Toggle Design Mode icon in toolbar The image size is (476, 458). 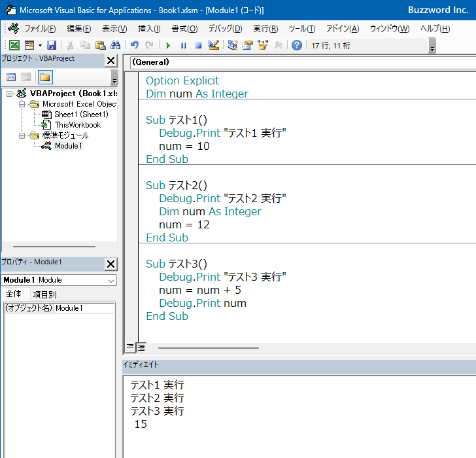(213, 45)
